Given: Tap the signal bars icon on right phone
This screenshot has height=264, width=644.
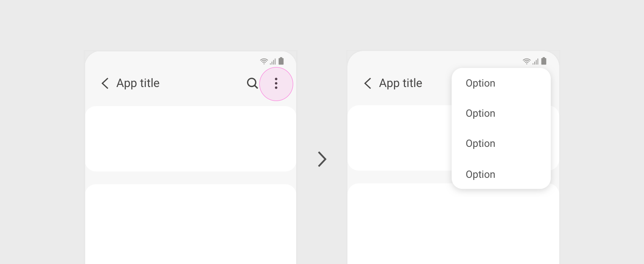Looking at the screenshot, I should (x=536, y=62).
